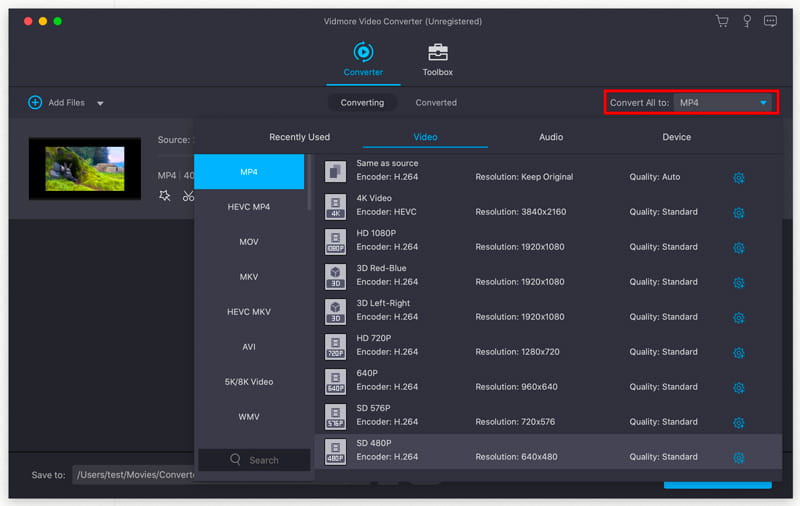Open the feedback chat icon
The width and height of the screenshot is (800, 506).
pos(770,21)
